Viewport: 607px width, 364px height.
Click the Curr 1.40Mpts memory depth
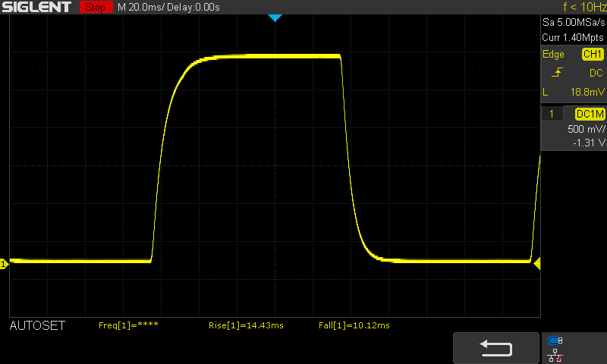point(573,37)
